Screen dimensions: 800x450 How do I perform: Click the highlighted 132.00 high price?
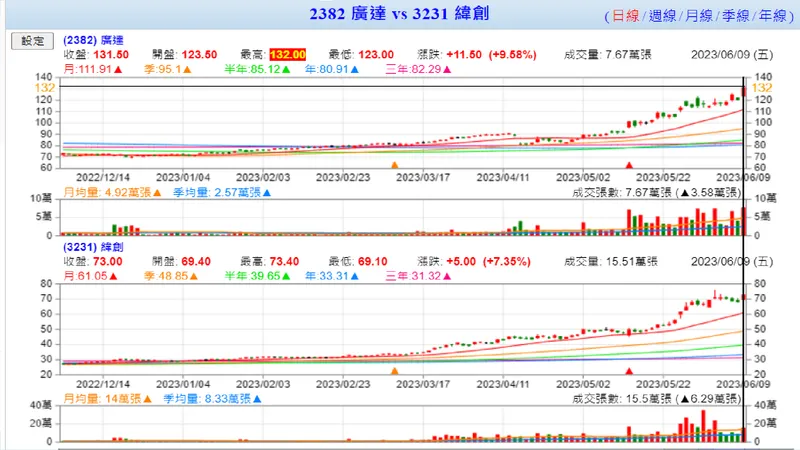288,55
